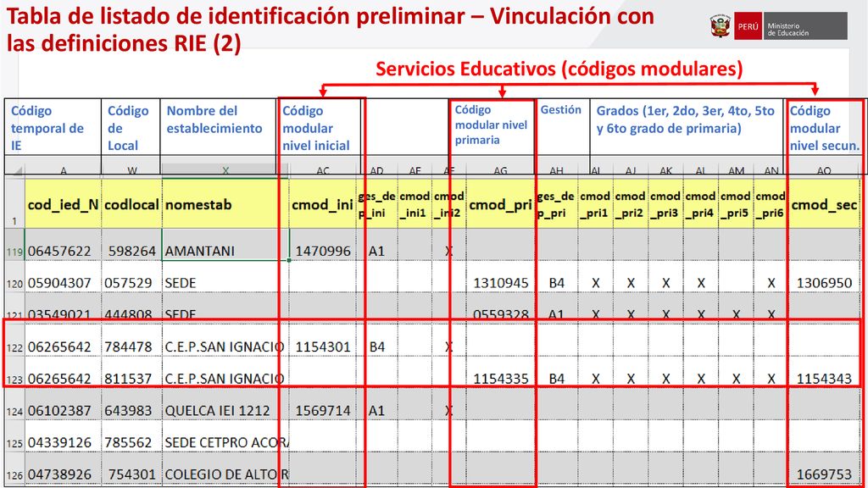
Task: Select column header AG
Action: pos(500,170)
